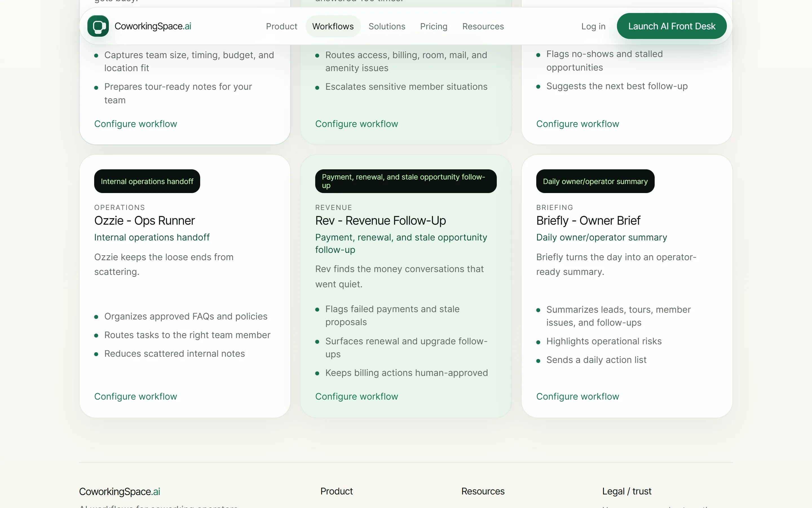This screenshot has height=508, width=812.
Task: Click bullet 'Sends a daily action list'
Action: [x=596, y=360]
